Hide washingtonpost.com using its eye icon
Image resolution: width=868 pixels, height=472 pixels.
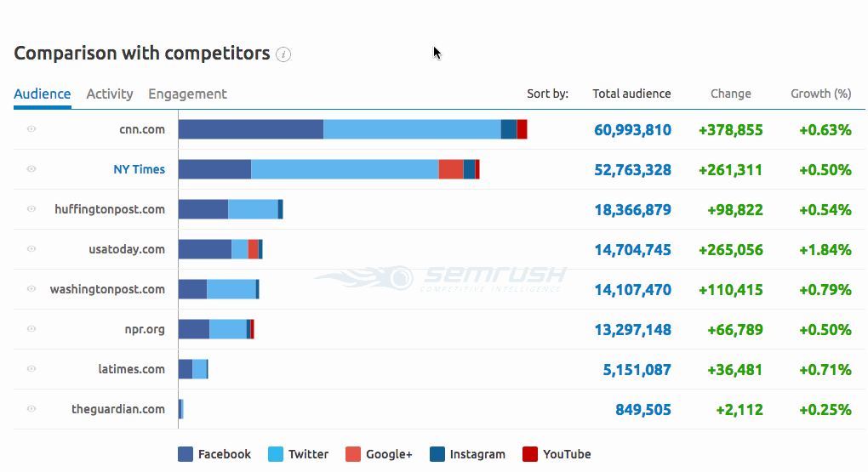(x=31, y=289)
